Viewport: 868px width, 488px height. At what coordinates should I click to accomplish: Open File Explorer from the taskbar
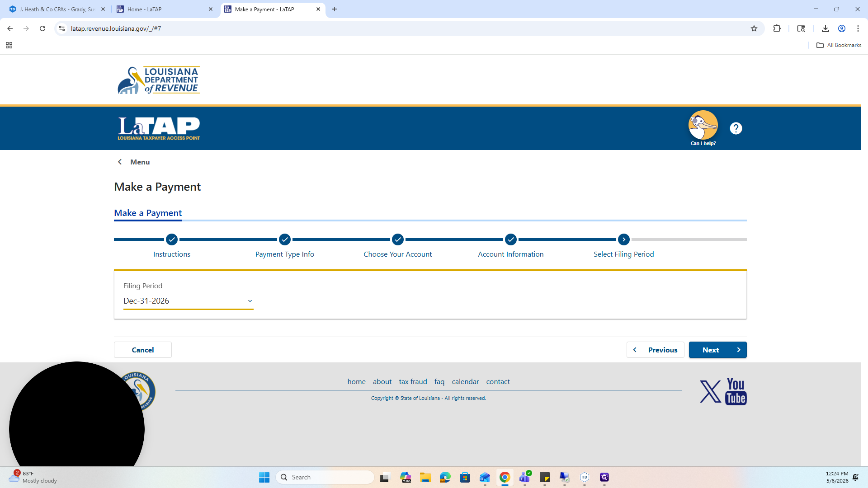click(425, 477)
